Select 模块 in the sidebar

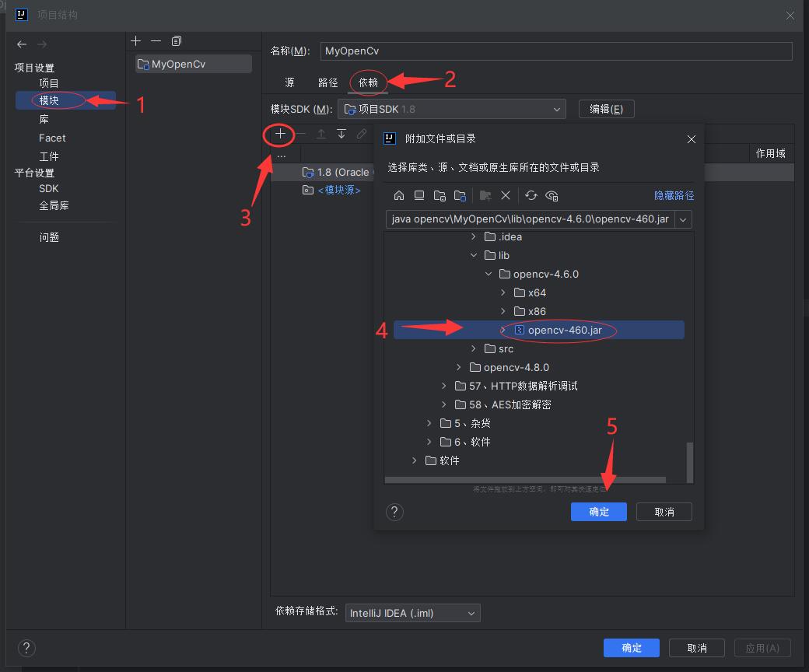click(65, 100)
